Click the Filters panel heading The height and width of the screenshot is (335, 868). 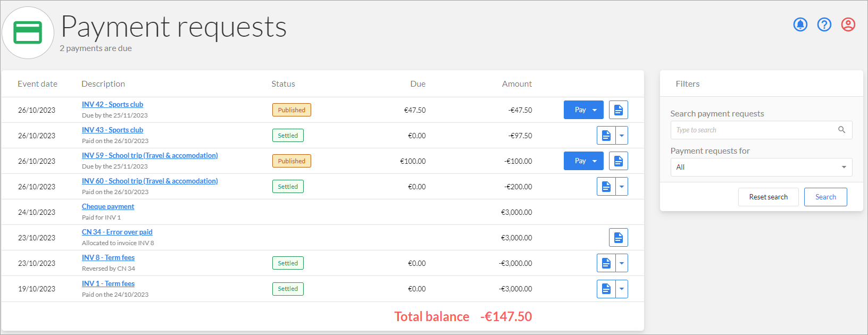pyautogui.click(x=688, y=84)
